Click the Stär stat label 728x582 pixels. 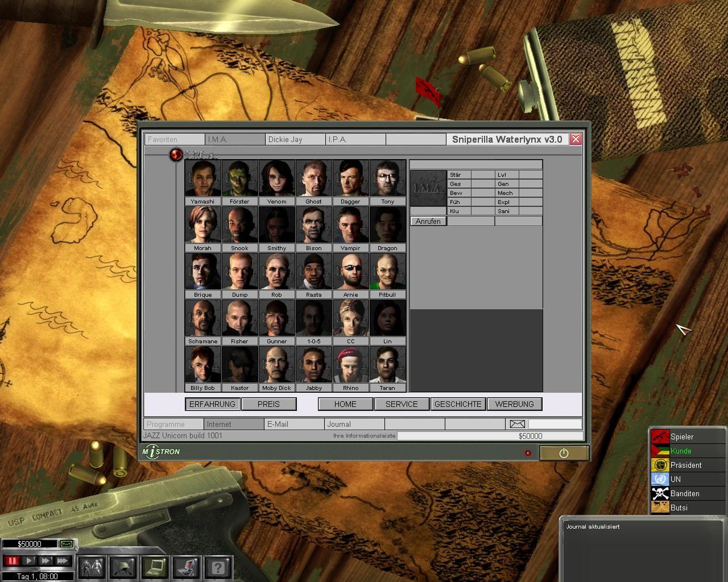(456, 175)
